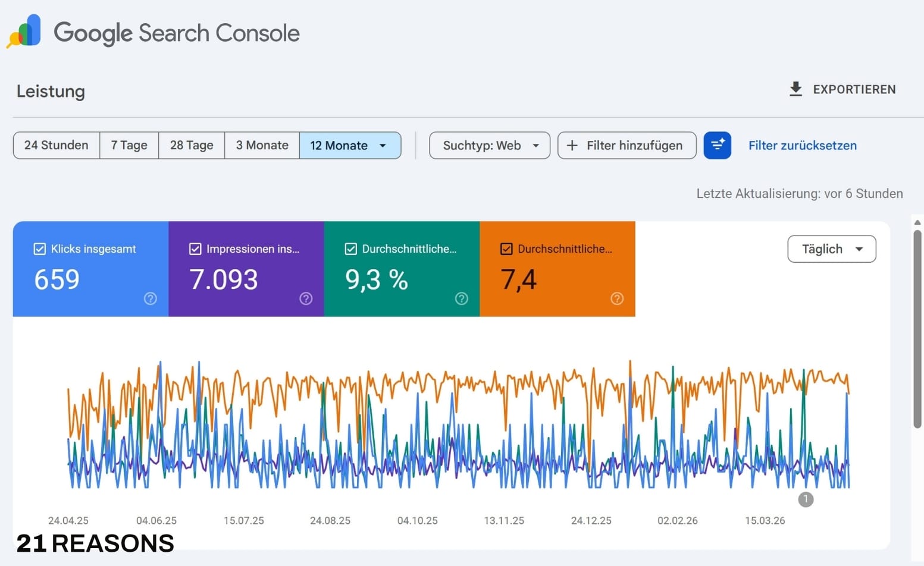This screenshot has height=566, width=924.
Task: Click the EXPORTIEREN button
Action: tap(842, 89)
